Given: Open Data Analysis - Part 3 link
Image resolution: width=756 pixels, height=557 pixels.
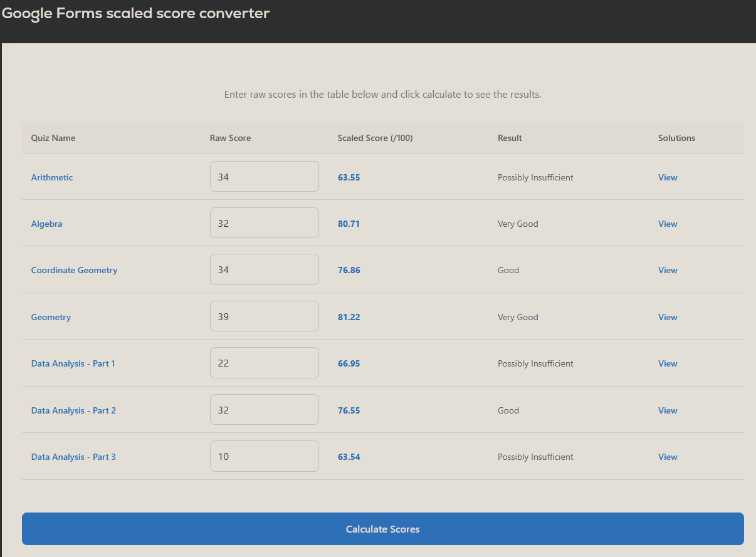Looking at the screenshot, I should tap(73, 457).
